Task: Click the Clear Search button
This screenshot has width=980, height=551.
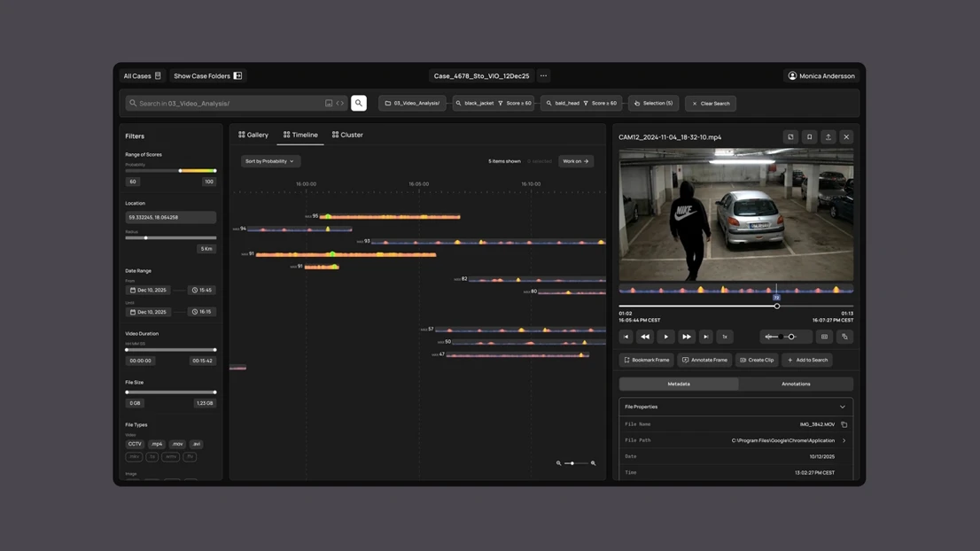Action: 711,104
